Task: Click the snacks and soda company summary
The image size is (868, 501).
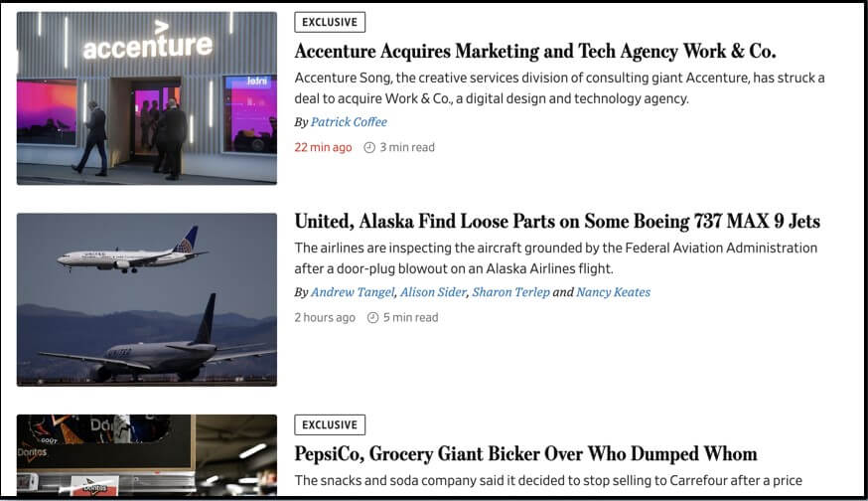Action: pyautogui.click(x=548, y=481)
